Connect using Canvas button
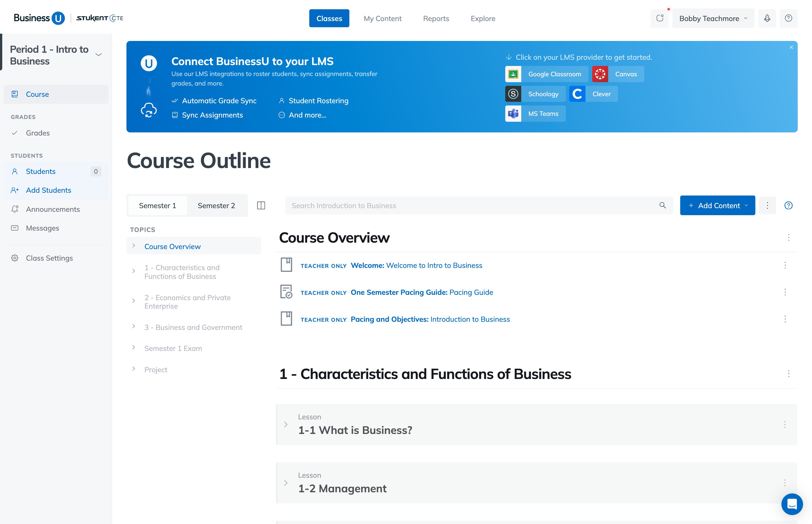Viewport: 812px width, 524px height. point(618,74)
